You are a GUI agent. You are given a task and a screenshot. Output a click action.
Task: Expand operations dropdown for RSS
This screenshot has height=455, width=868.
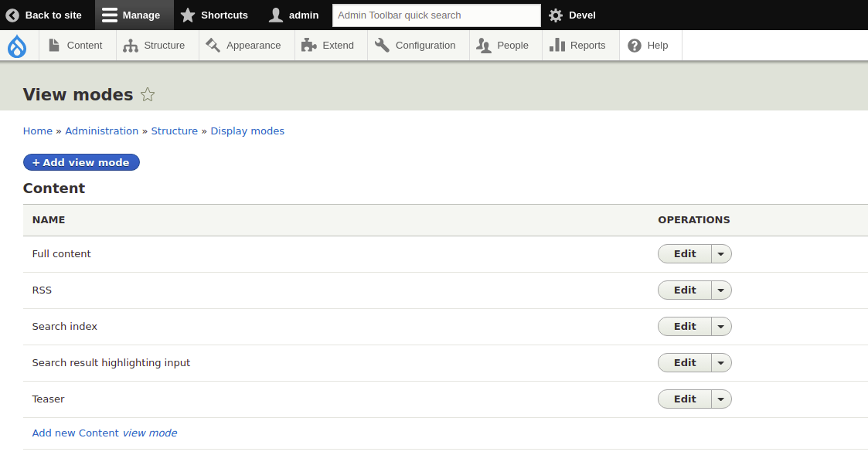click(x=720, y=290)
